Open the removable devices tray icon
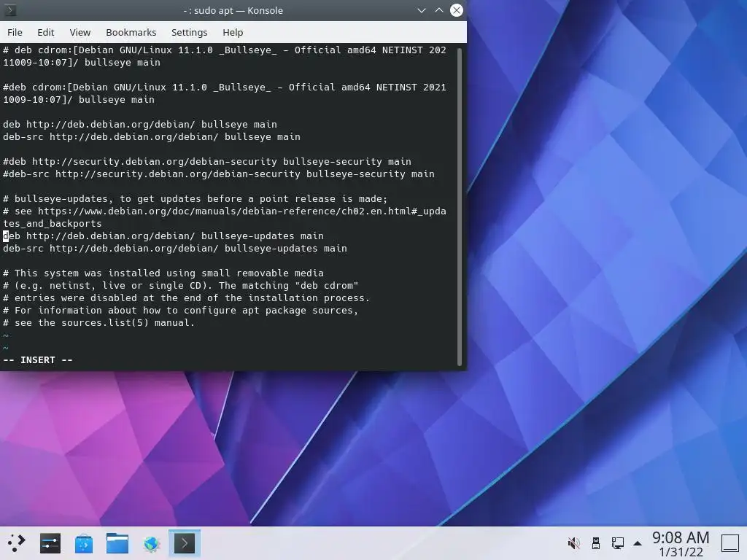This screenshot has width=747, height=560. 596,543
